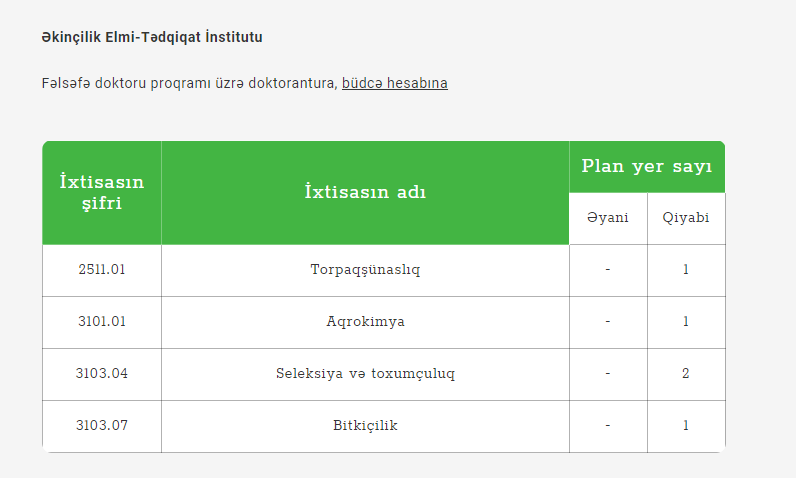The image size is (796, 478).
Task: Select the 'Qiyabi' sub-header cell
Action: [x=686, y=218]
